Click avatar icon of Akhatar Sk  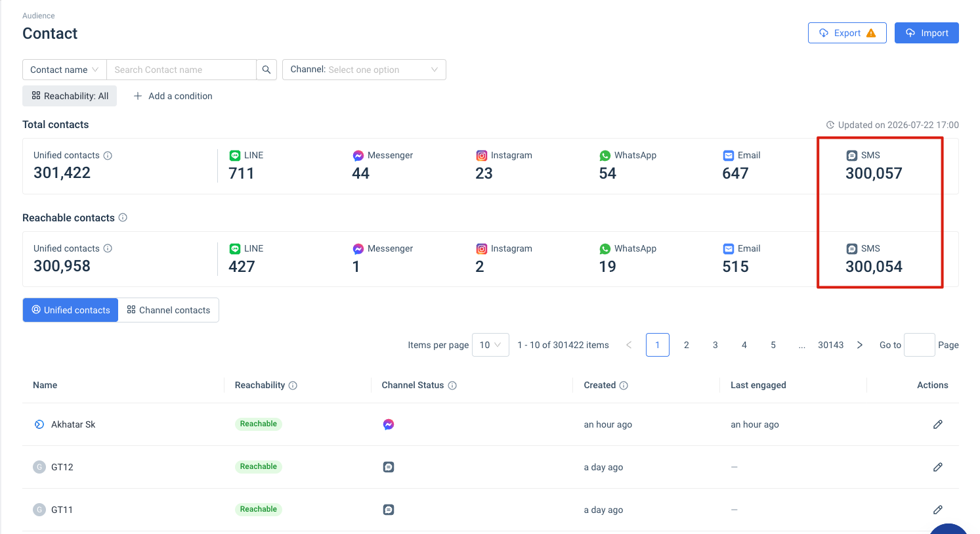(39, 424)
